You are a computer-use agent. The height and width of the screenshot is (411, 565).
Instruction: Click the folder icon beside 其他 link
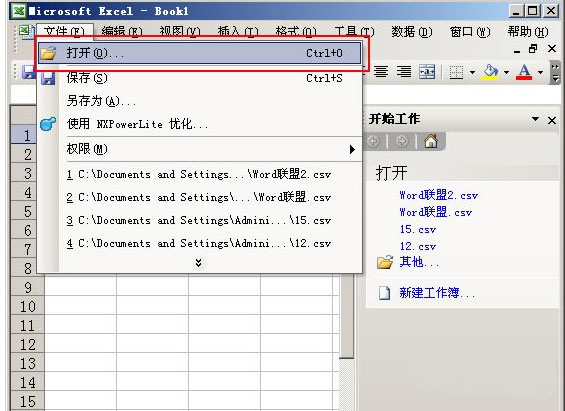pos(385,262)
